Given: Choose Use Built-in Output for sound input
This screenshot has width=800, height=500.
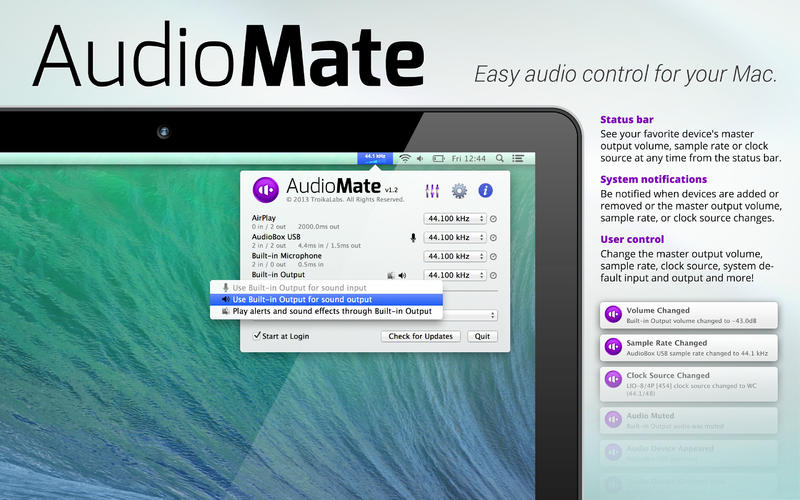Looking at the screenshot, I should 327,288.
